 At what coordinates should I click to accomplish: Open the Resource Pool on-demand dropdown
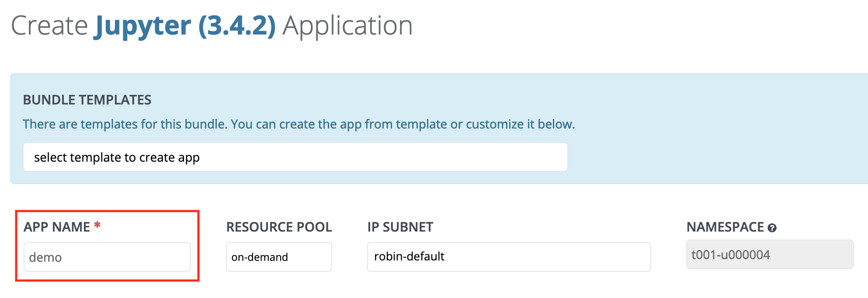tap(279, 257)
